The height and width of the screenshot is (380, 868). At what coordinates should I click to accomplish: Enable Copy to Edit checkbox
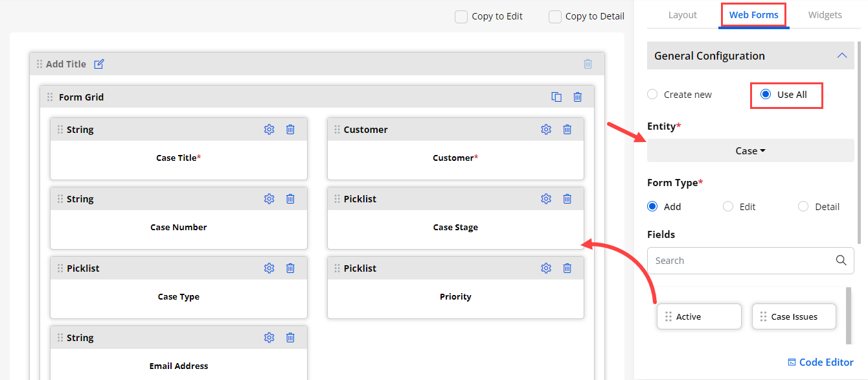point(461,17)
